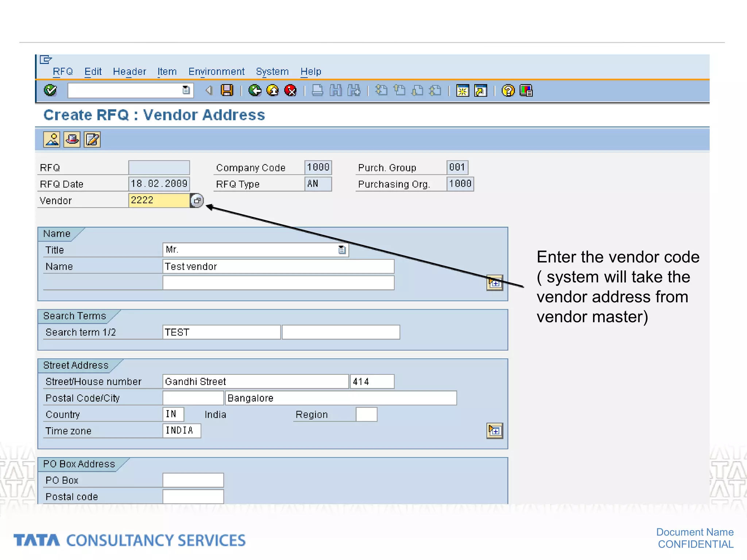Click the Purch. Group field 001
Image resolution: width=747 pixels, height=560 pixels.
coord(457,167)
